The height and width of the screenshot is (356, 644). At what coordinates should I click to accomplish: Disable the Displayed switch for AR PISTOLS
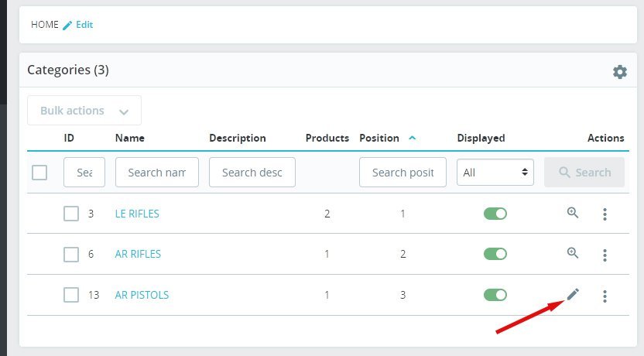495,295
